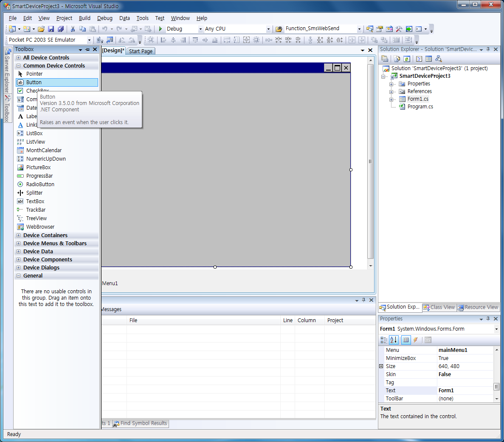The width and height of the screenshot is (504, 442).
Task: Toggle Categorized view in Properties panel
Action: (384, 340)
